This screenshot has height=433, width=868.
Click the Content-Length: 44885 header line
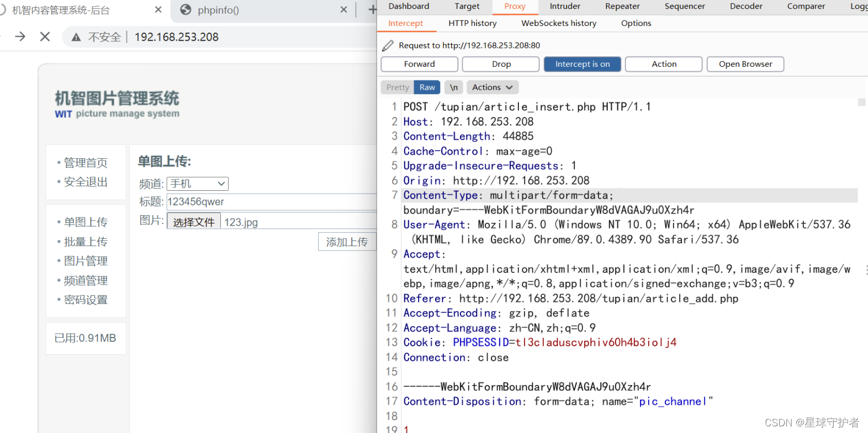click(x=468, y=136)
